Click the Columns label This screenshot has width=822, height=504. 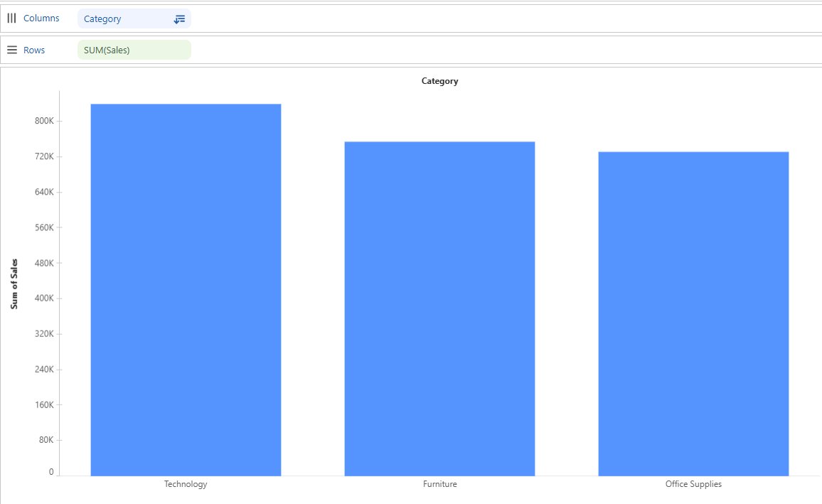coord(41,18)
